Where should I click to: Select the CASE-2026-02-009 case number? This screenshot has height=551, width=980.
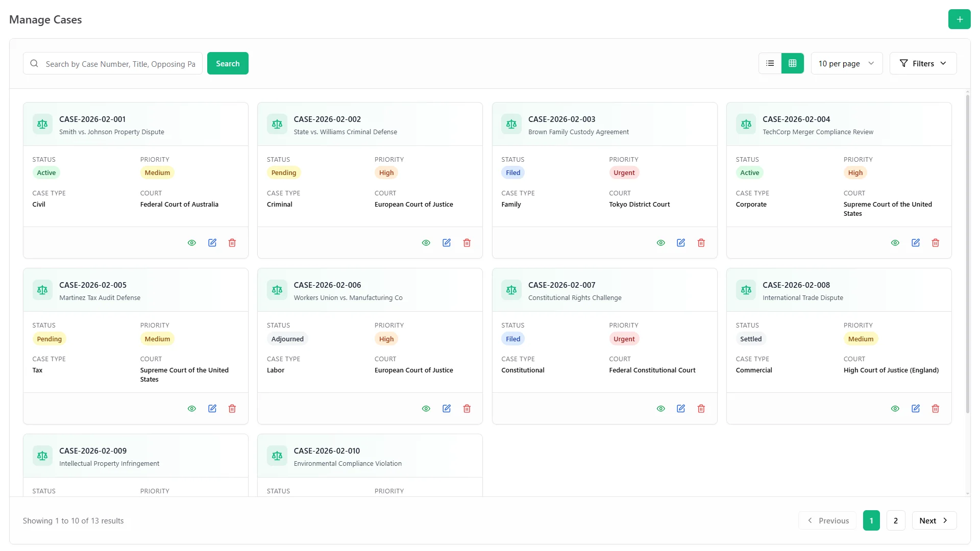[x=93, y=451]
